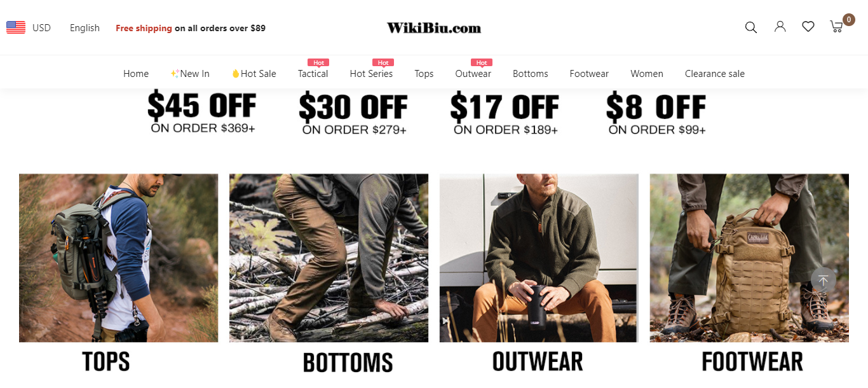Click the US flag currency icon
This screenshot has height=388, width=868.
click(16, 27)
